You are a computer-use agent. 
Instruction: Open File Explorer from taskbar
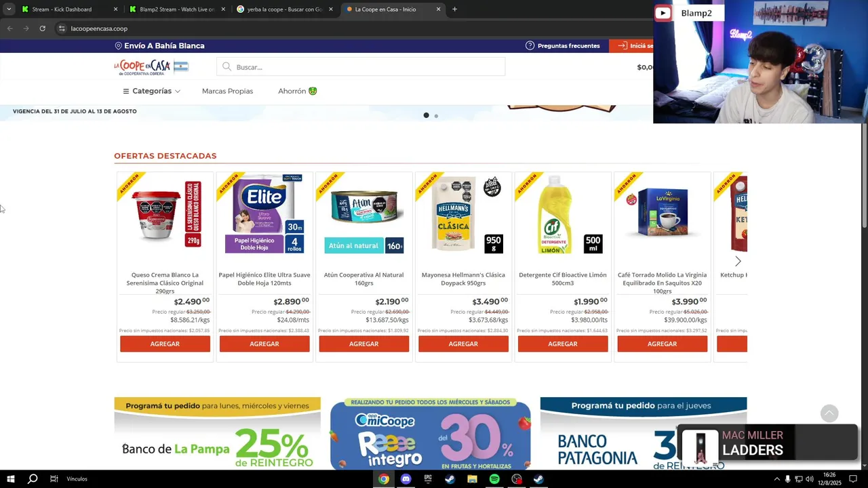pos(472,479)
